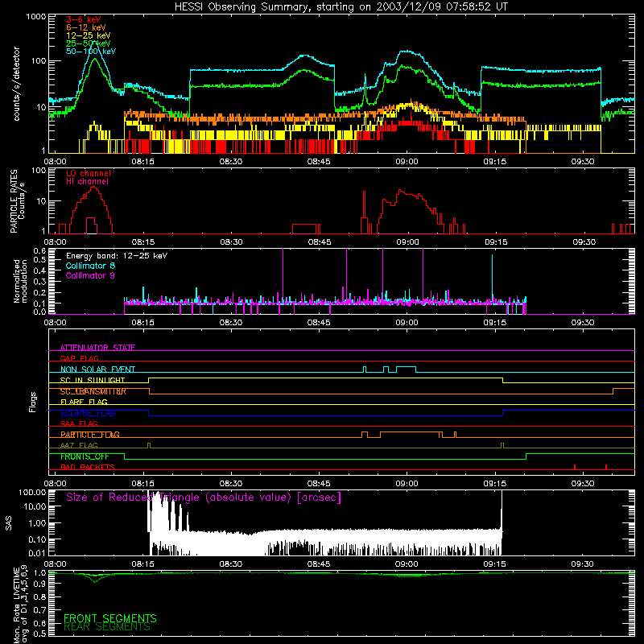The height and width of the screenshot is (644, 644).
Task: Select the orange 6-12 keV legend label
Action: [x=86, y=27]
